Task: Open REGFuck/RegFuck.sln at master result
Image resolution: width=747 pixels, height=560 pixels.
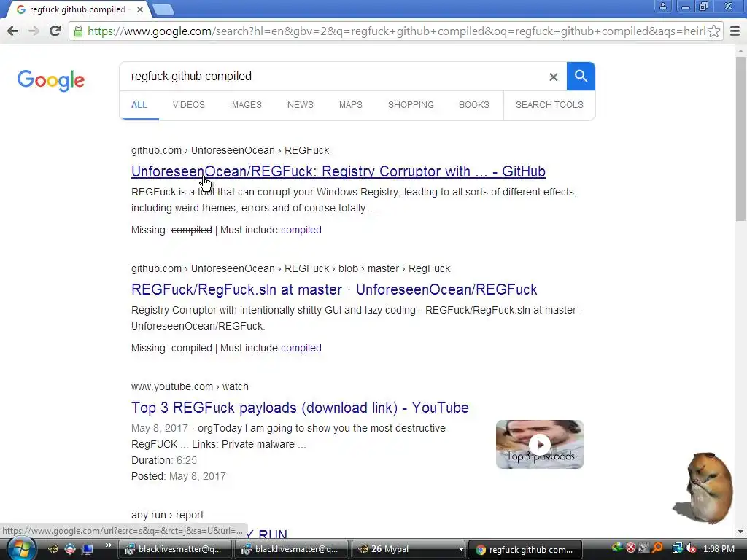Action: (334, 289)
